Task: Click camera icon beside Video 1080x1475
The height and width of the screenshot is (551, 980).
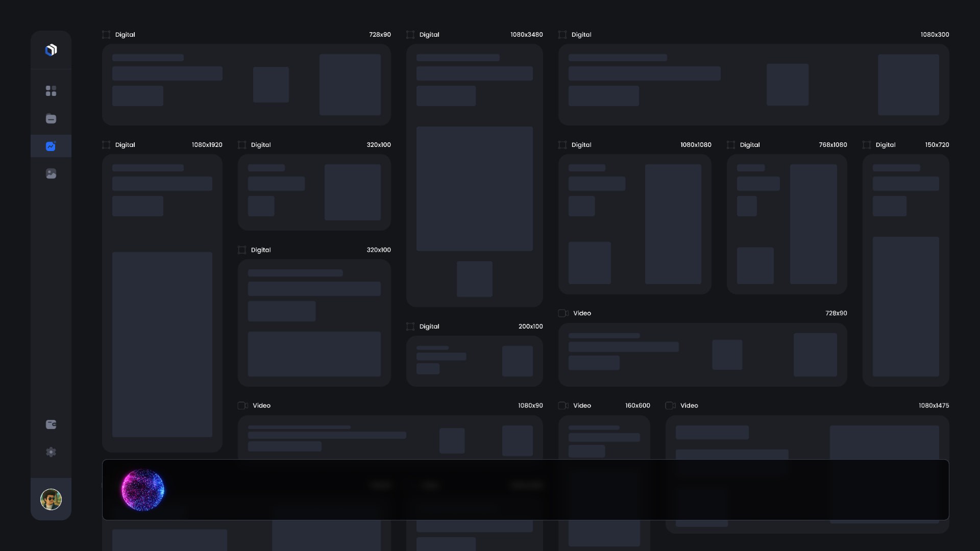Action: pos(671,406)
